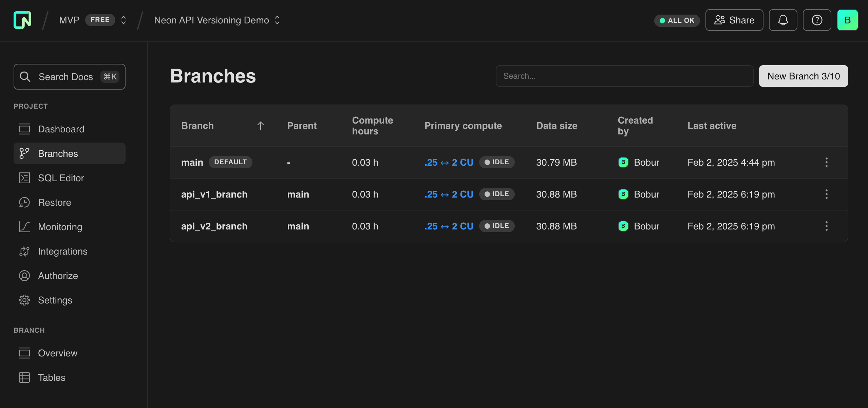868x408 pixels.
Task: Open the notifications bell
Action: click(x=782, y=20)
